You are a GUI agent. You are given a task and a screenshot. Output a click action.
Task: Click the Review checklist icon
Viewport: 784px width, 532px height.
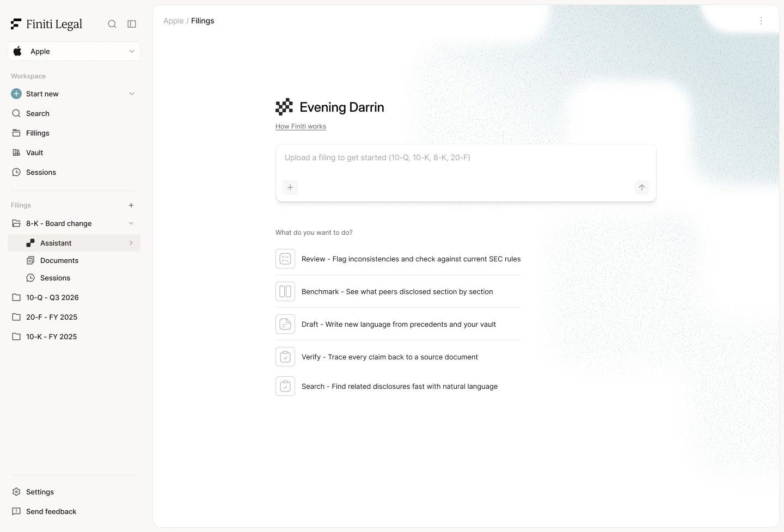pos(285,259)
